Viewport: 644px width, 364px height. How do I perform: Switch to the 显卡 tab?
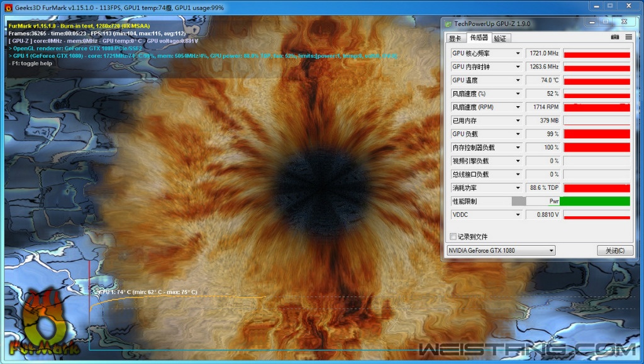click(x=455, y=38)
